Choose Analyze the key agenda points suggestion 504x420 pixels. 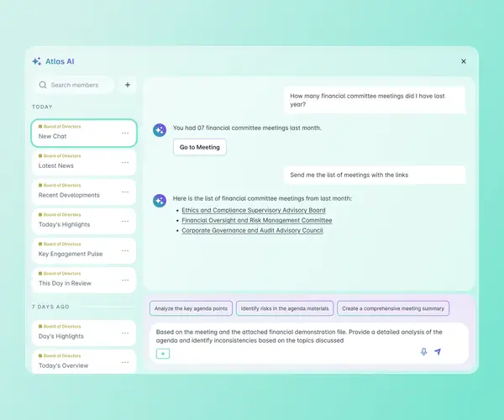click(x=191, y=308)
